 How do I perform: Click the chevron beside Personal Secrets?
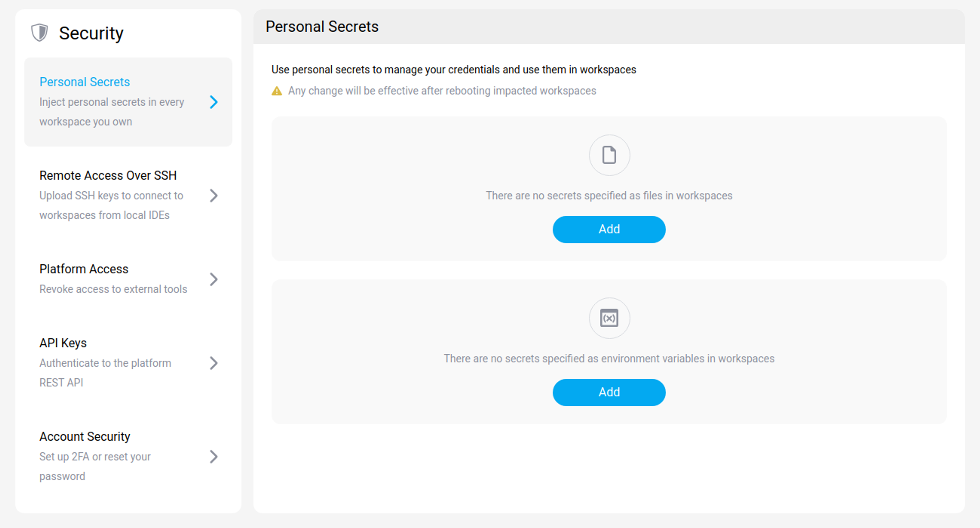tap(214, 102)
